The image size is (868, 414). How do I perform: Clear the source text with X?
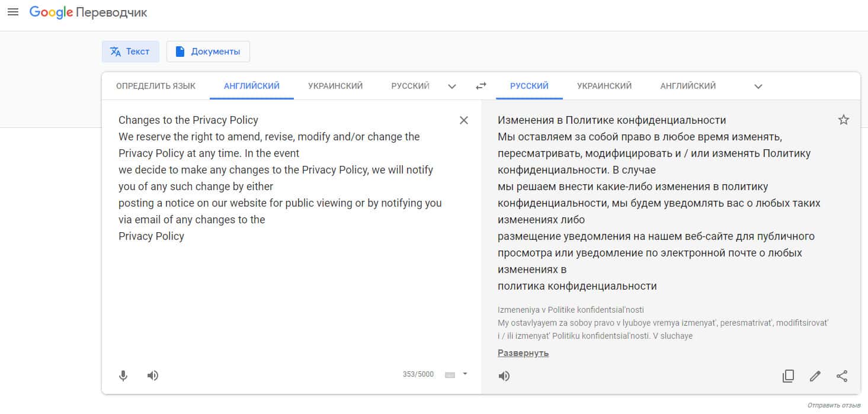coord(464,120)
